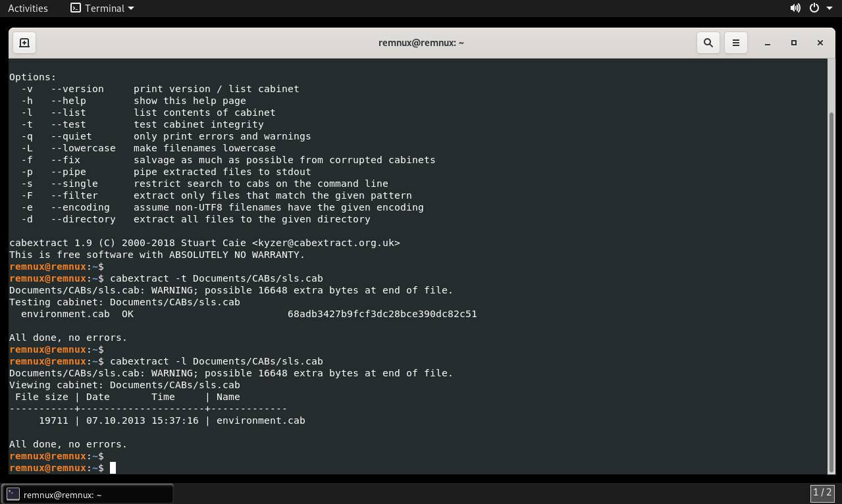
Task: Maximize the remnux terminal window
Action: [x=794, y=43]
